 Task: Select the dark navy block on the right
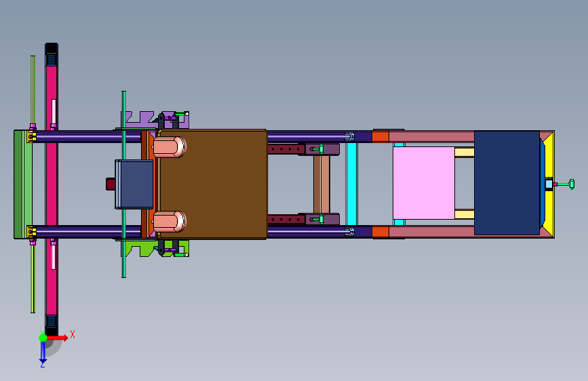tap(507, 183)
